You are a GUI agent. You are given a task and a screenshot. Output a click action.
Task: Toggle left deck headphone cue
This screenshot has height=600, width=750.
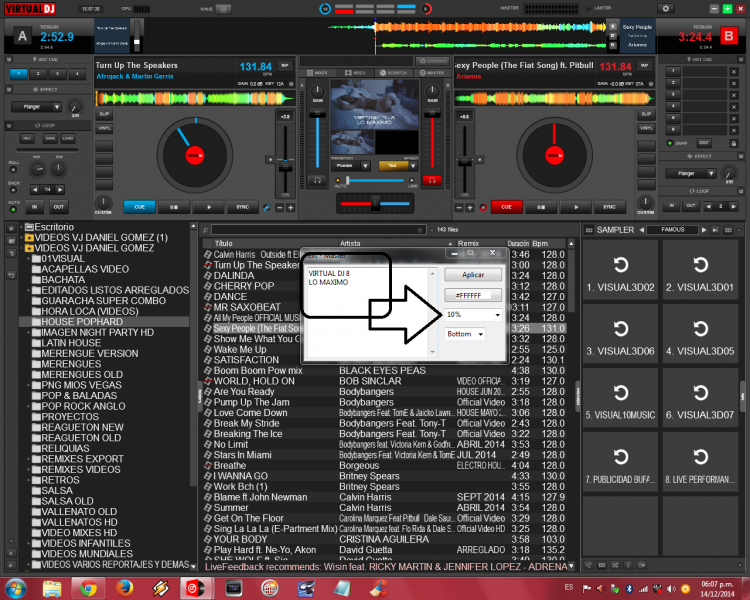click(317, 180)
